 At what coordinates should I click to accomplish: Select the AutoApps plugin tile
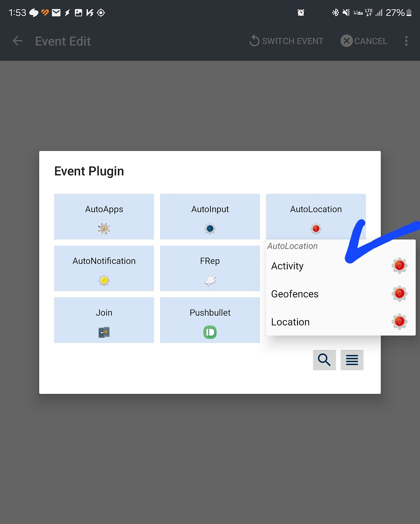coord(104,216)
